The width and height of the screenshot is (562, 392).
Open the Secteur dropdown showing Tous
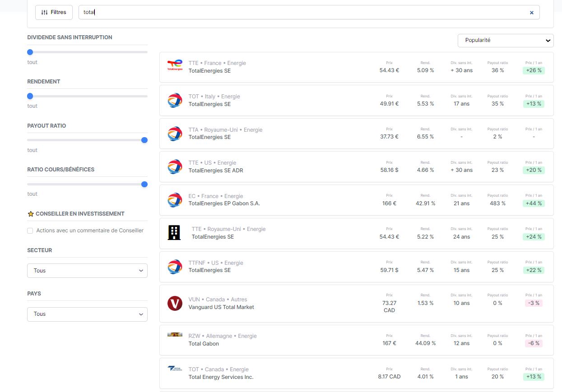[87, 271]
